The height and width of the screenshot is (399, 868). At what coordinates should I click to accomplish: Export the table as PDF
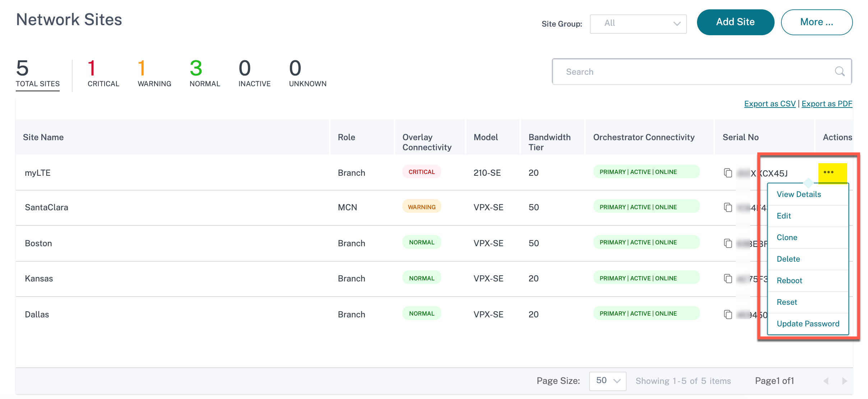(x=827, y=104)
